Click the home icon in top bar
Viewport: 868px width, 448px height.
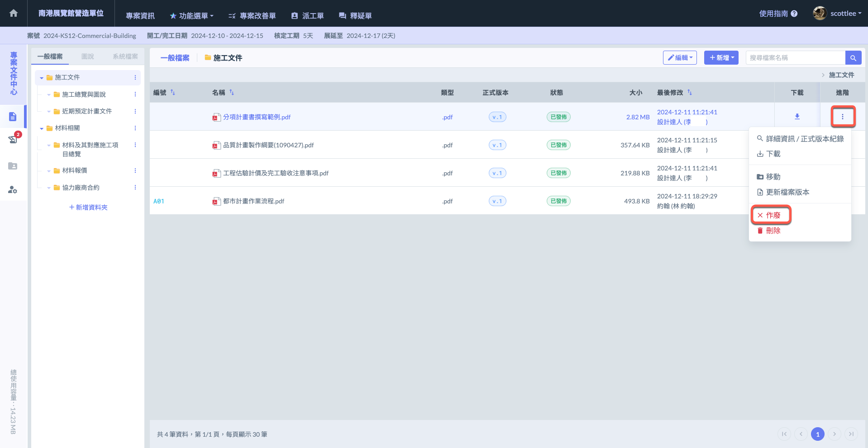(x=14, y=13)
